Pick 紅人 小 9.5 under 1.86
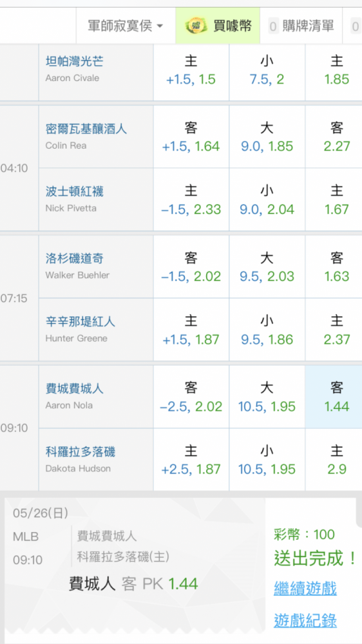This screenshot has width=362, height=644. (267, 330)
